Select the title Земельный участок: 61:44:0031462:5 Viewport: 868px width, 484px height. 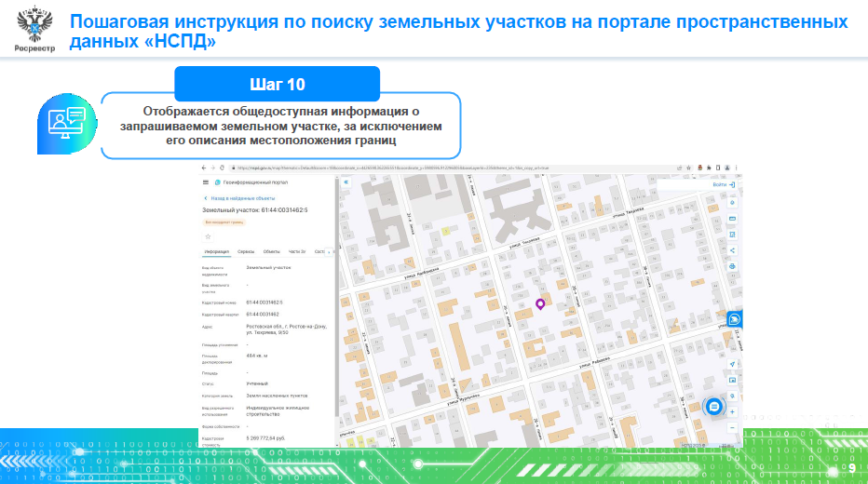click(x=254, y=210)
